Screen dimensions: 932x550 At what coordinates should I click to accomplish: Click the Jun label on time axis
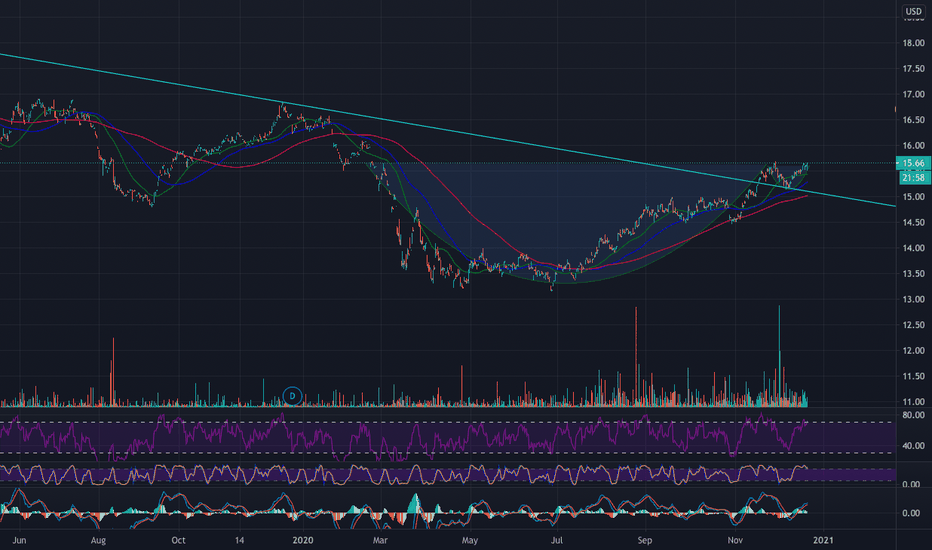[x=19, y=540]
